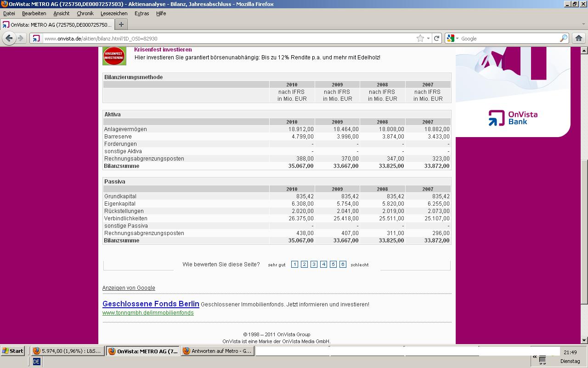Select rating box 3
This screenshot has height=368, width=588.
pos(314,264)
